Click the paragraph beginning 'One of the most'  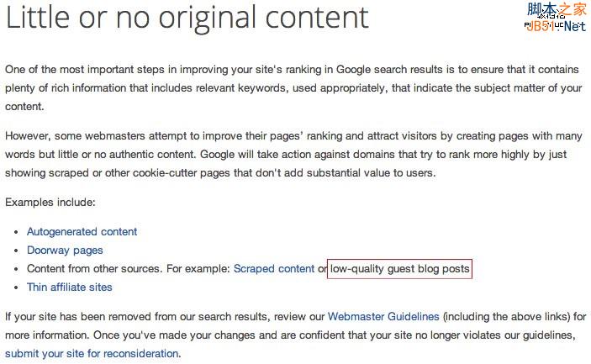[x=294, y=88]
